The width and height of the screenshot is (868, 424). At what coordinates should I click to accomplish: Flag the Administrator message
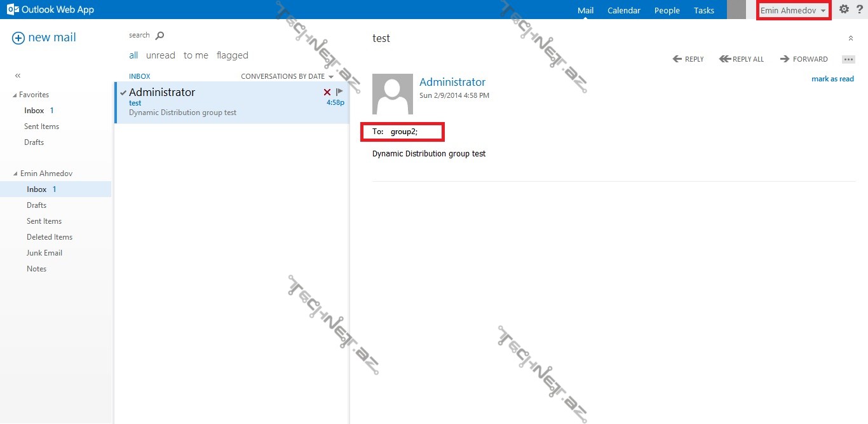click(x=339, y=92)
